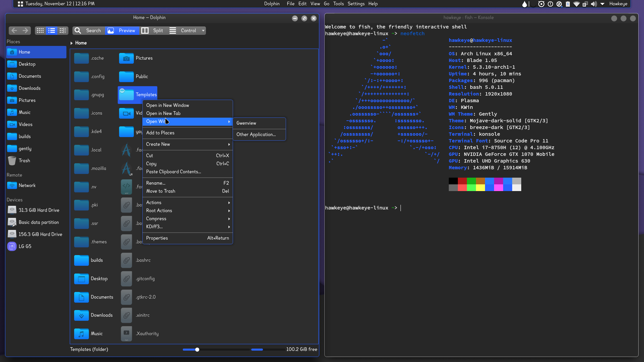Choose Open in New Window

[x=187, y=105]
